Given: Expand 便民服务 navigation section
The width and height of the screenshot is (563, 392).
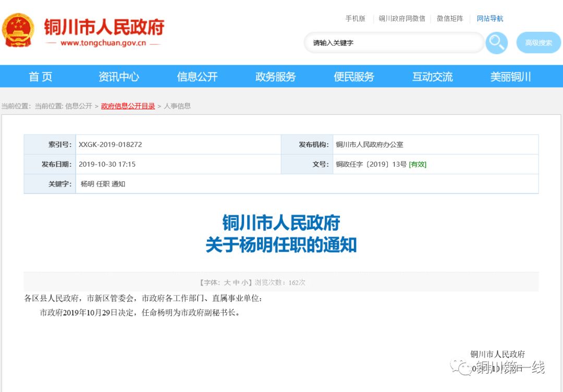Looking at the screenshot, I should coord(353,76).
